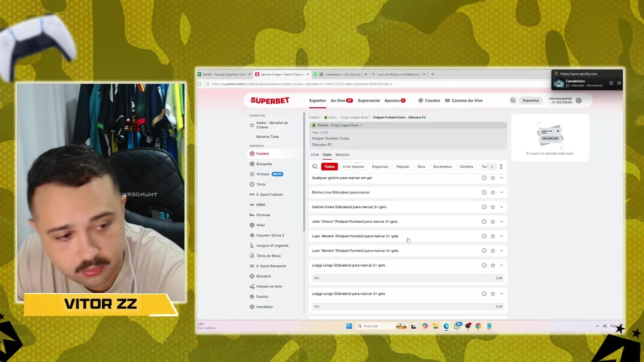644x362 pixels.
Task: Show info for Luiggi Longo 2+ gols market
Action: 484,265
